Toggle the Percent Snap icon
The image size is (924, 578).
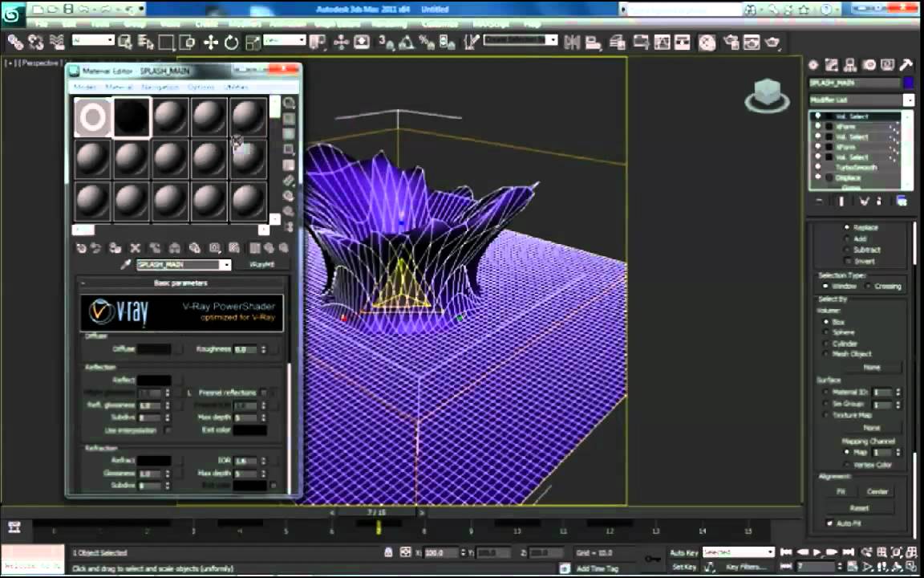click(426, 42)
